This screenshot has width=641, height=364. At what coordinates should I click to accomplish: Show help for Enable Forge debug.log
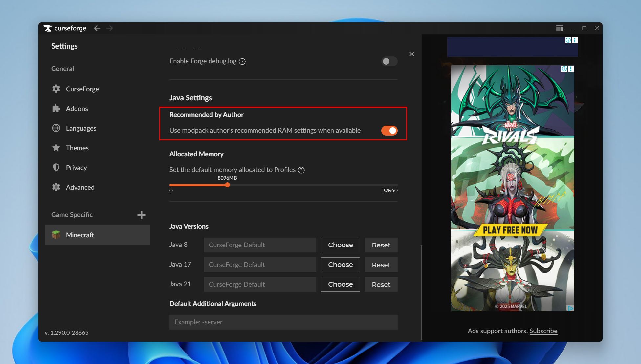[x=242, y=61]
